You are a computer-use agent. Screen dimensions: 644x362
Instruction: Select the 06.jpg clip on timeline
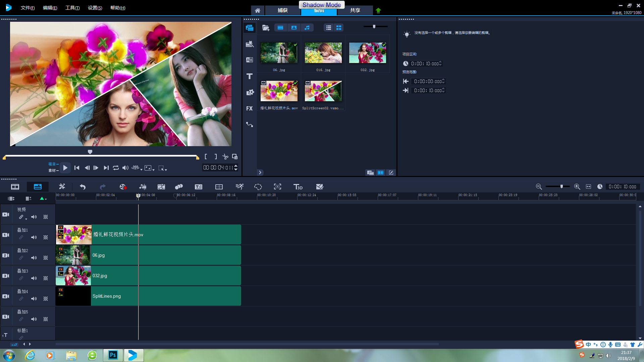(x=148, y=255)
